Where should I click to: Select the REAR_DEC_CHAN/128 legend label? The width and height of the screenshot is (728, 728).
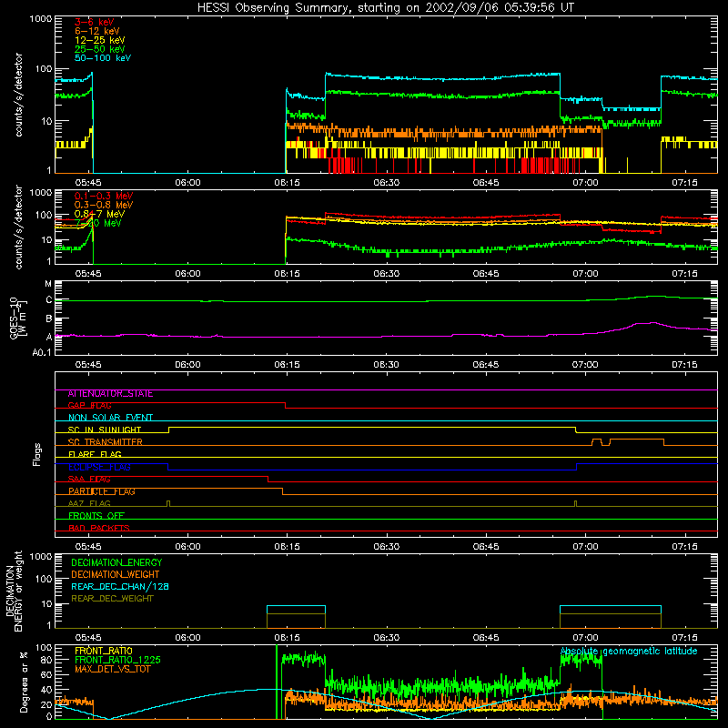coord(120,587)
